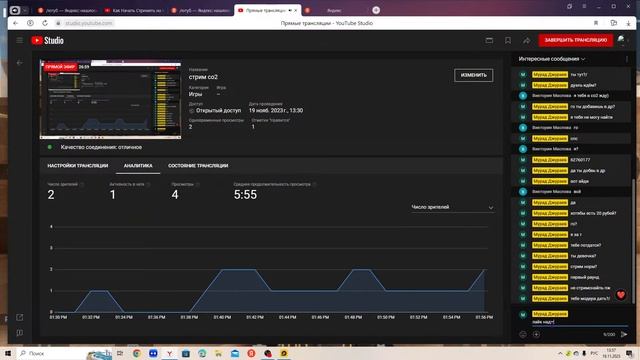This screenshot has width=640, height=360.
Task: Open the Число зрителей chart dropdown
Action: pyautogui.click(x=452, y=207)
